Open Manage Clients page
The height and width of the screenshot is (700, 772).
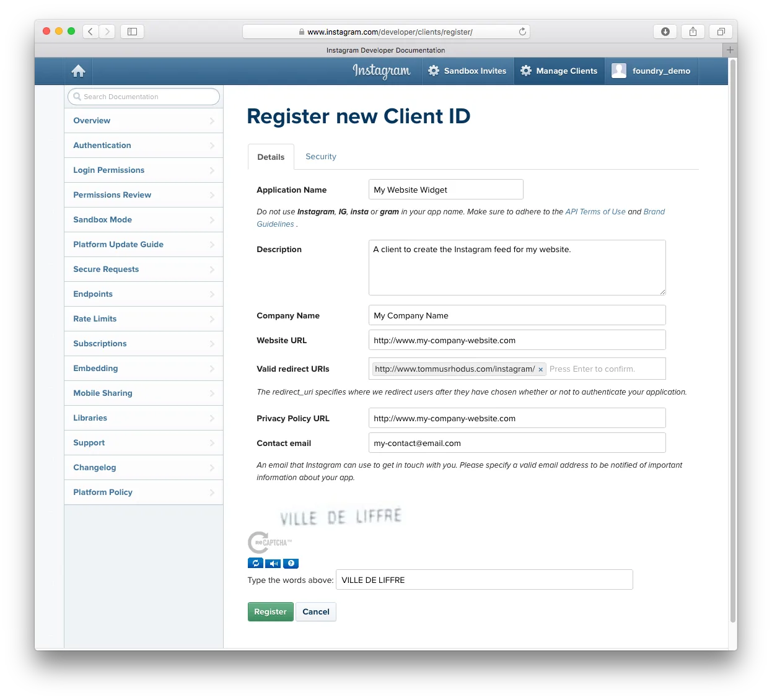(559, 71)
